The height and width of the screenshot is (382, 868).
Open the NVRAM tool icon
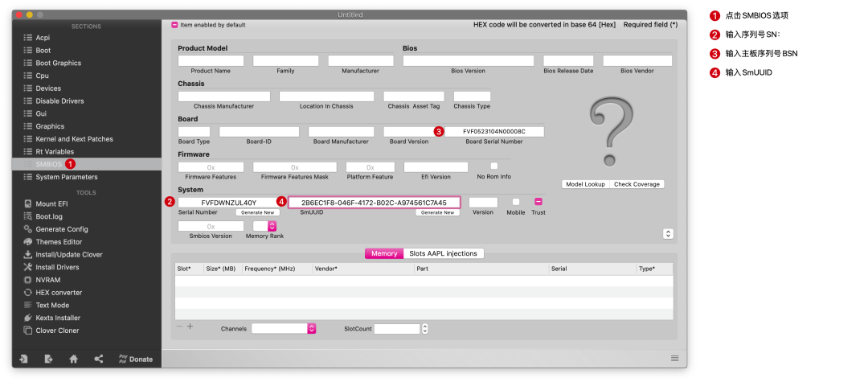pyautogui.click(x=27, y=280)
